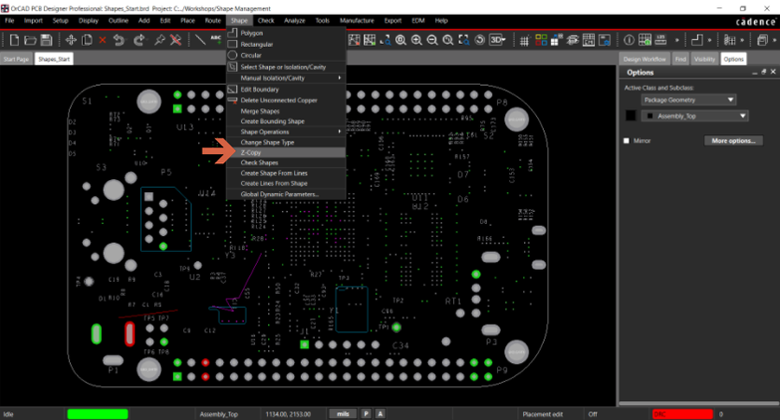Viewport: 780px width, 420px height.
Task: Click the coordinates readout 1134.00, 2153.00
Action: point(288,414)
